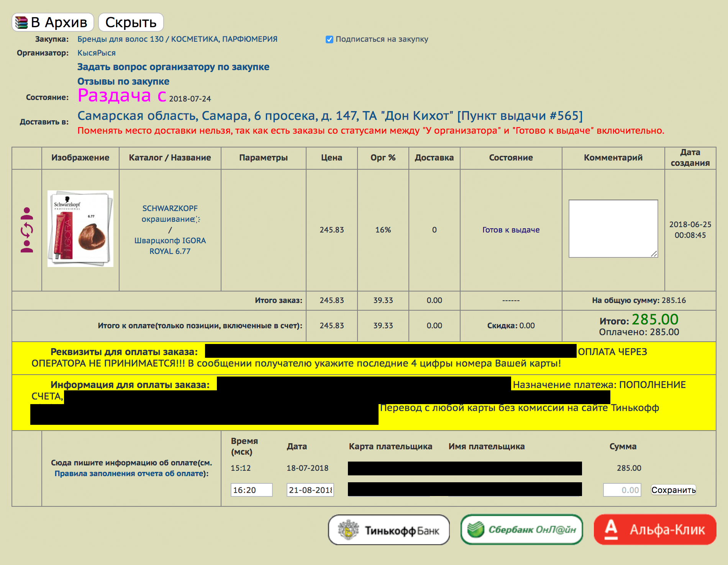Click the Оплачено: 285.00 text

(x=639, y=332)
